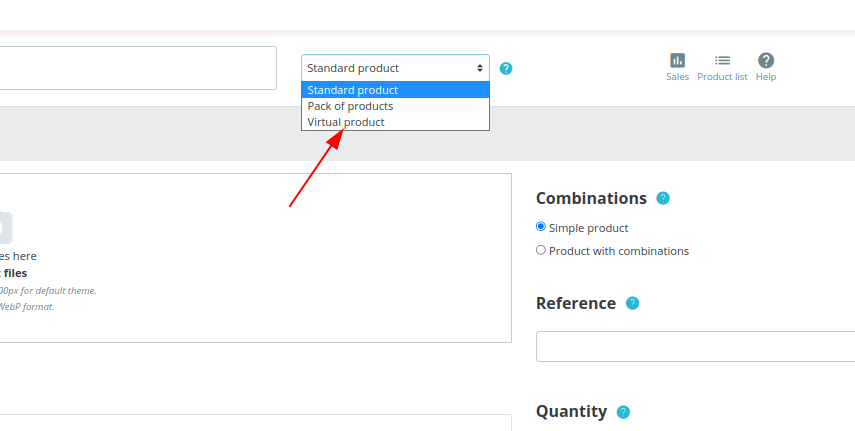Show Reference help tooltip
This screenshot has width=855, height=431.
point(632,303)
